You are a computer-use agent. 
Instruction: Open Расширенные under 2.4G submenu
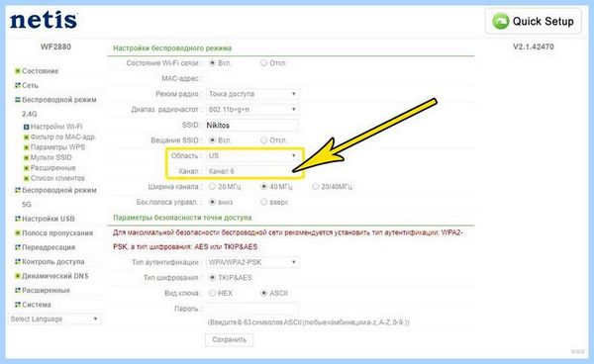(x=53, y=167)
